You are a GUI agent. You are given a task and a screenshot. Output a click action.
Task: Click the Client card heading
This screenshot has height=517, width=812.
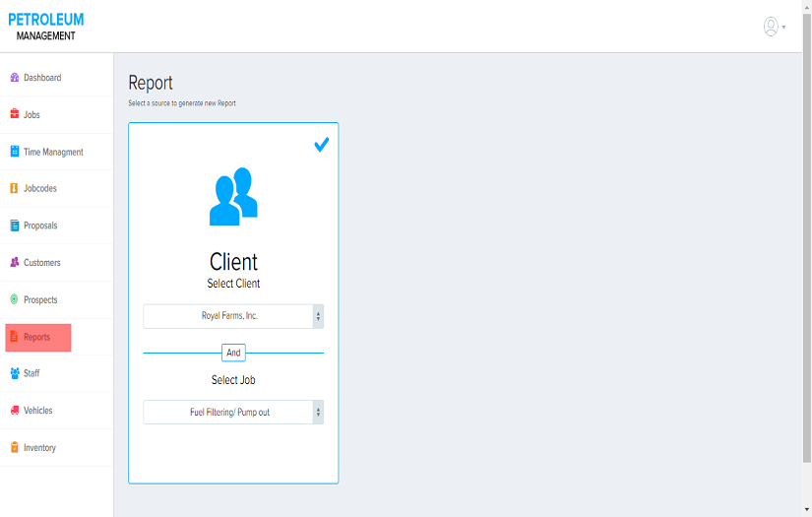[x=233, y=262]
